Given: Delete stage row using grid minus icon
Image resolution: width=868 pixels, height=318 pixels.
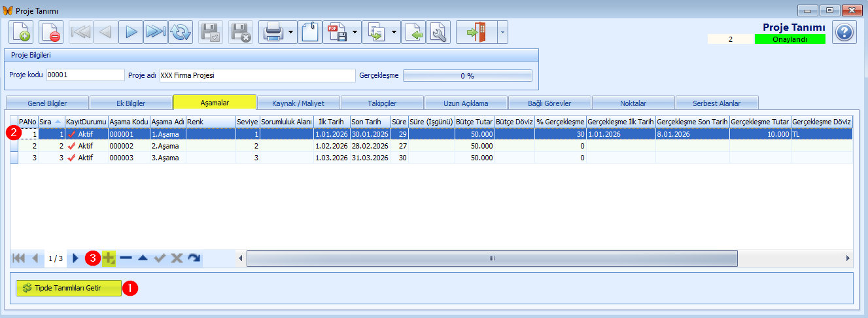Looking at the screenshot, I should point(126,258).
